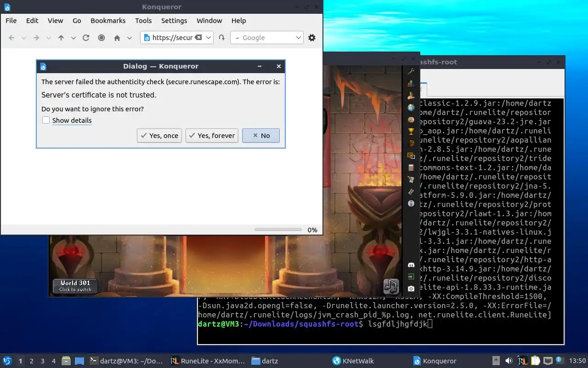
Task: Open the volume control in system tray
Action: [509, 361]
